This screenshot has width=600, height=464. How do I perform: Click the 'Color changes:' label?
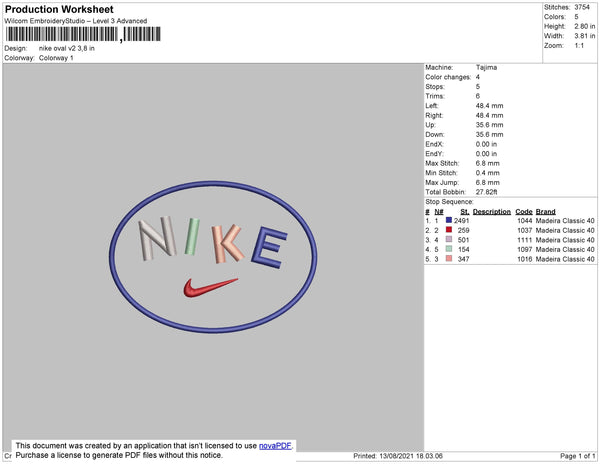448,77
